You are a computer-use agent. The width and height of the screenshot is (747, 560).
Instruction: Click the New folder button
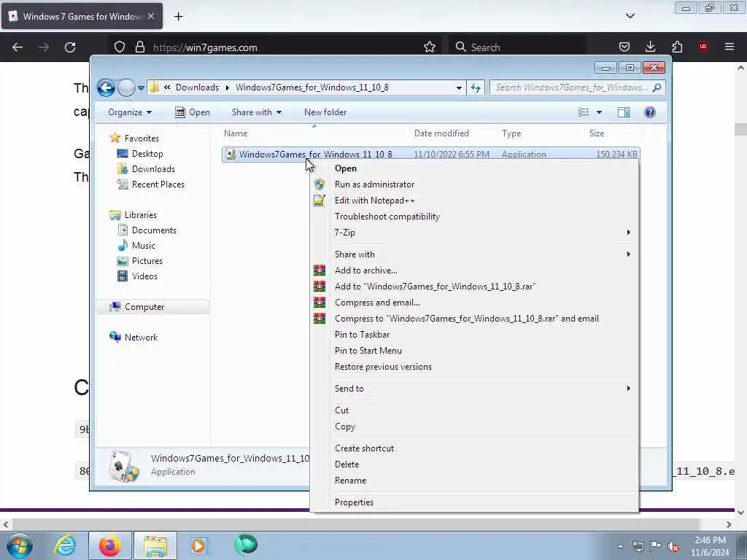tap(325, 112)
